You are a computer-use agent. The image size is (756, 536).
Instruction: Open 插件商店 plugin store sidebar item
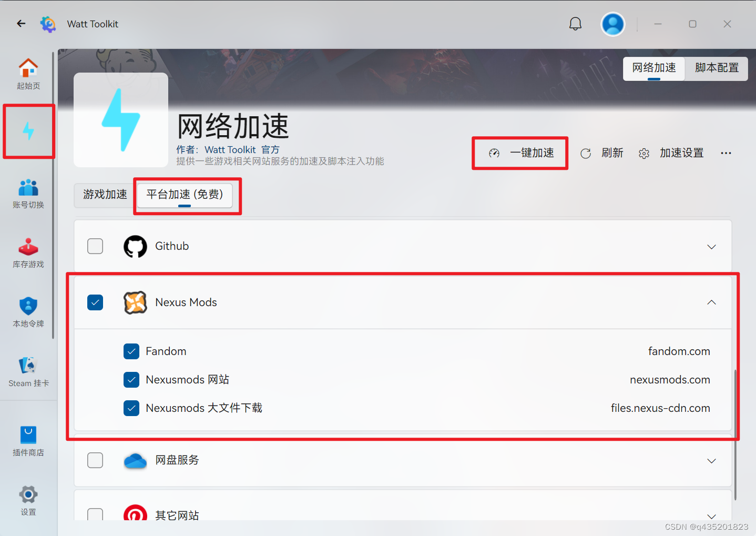(x=28, y=441)
